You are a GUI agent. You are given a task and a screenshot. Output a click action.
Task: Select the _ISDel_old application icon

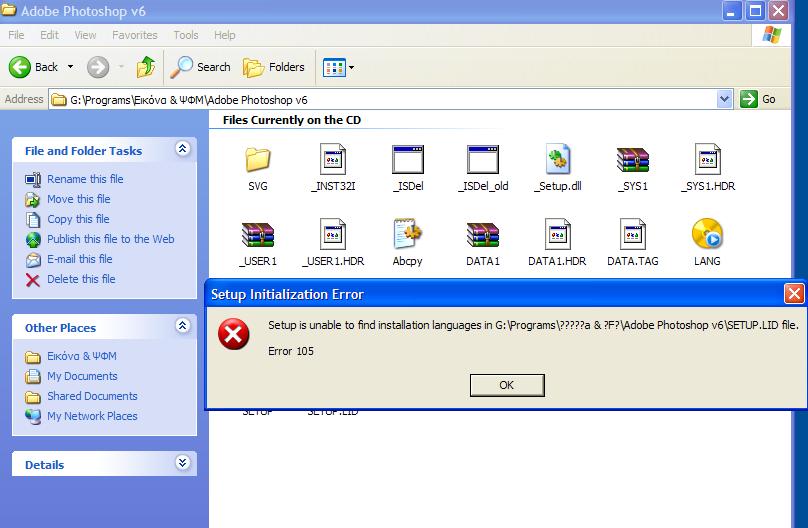[x=483, y=160]
